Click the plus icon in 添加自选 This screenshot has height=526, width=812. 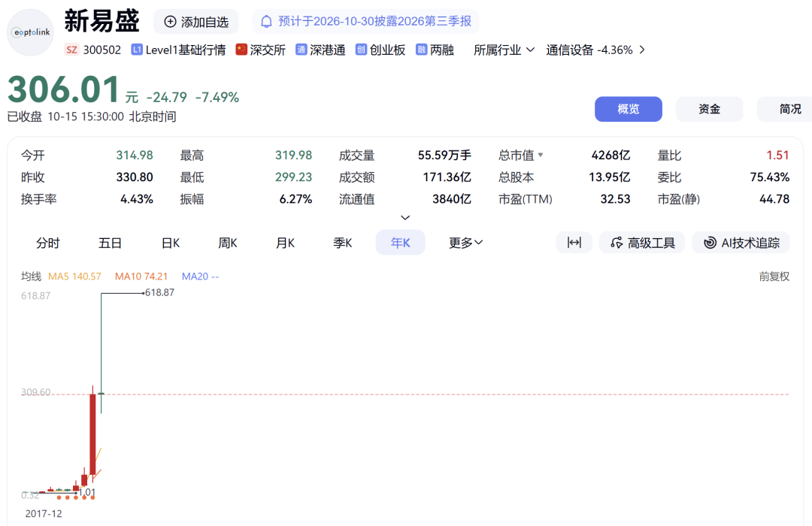coord(170,21)
